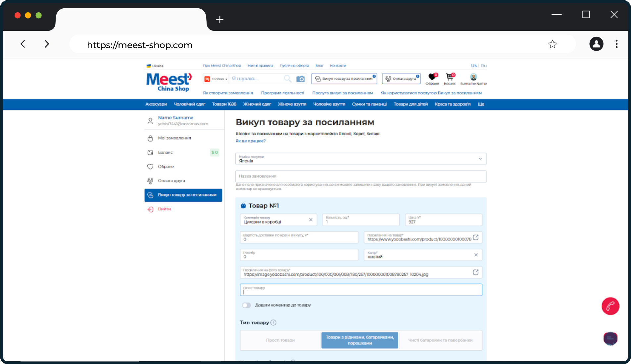Open a new browser tab
The width and height of the screenshot is (631, 364).
220,20
